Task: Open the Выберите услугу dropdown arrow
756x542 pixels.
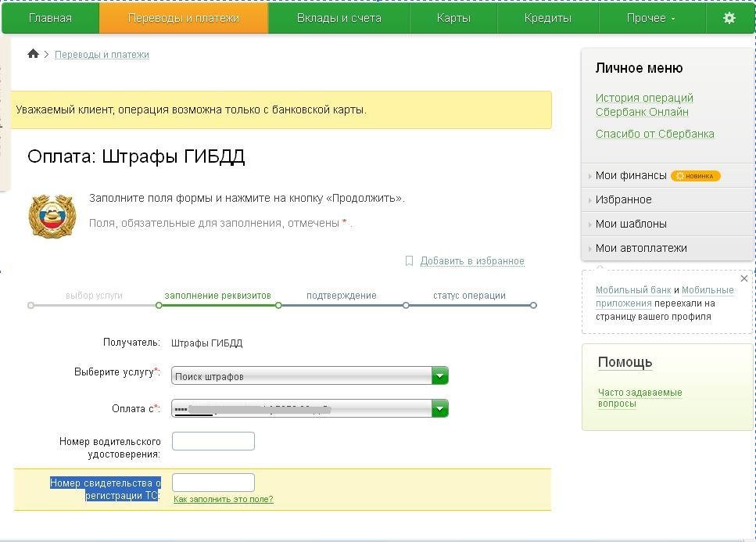Action: click(439, 375)
